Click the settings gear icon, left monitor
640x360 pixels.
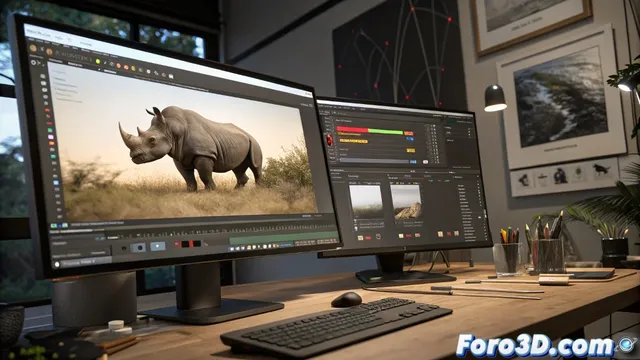coord(34,62)
